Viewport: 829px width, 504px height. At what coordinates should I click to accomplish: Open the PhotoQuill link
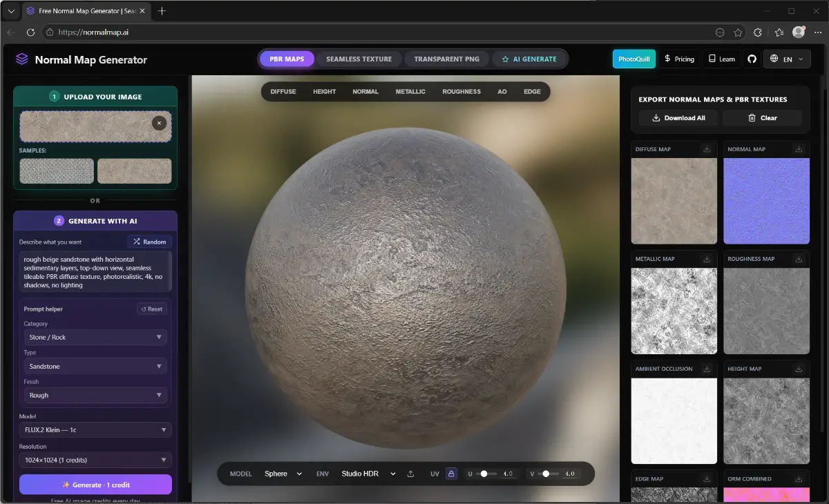[x=633, y=59]
